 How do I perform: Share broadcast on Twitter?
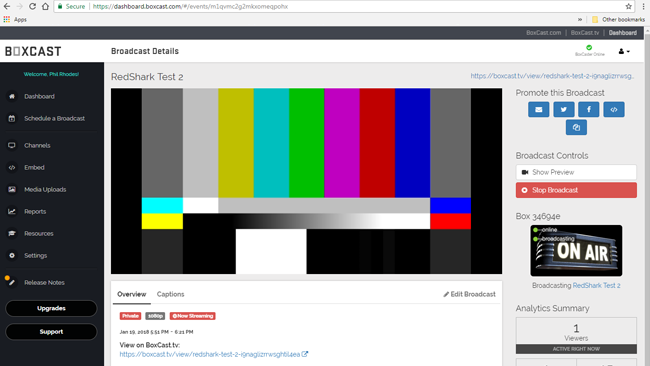pyautogui.click(x=564, y=109)
